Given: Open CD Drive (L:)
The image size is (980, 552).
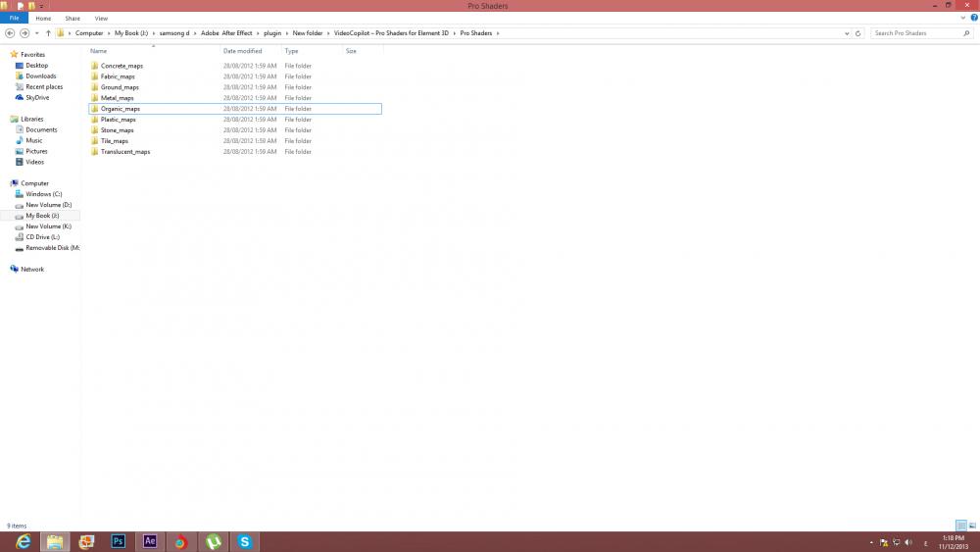Looking at the screenshot, I should [42, 237].
